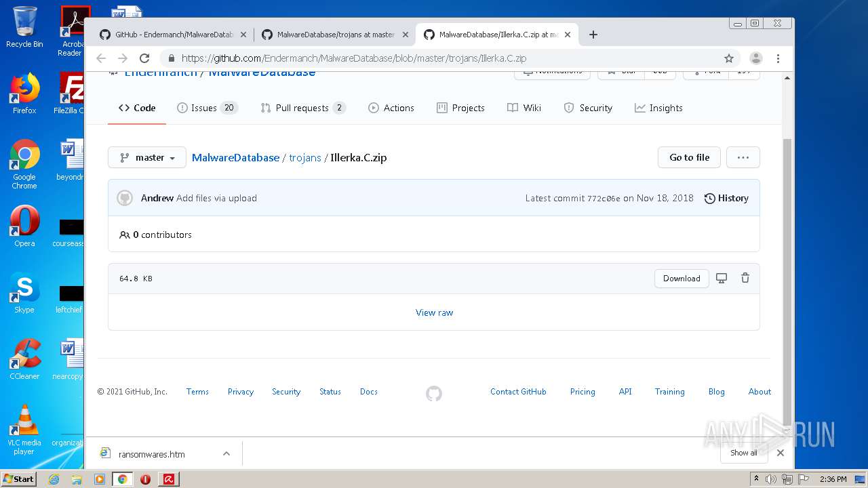Image resolution: width=868 pixels, height=488 pixels.
Task: Open the Wiki tab
Action: coord(524,108)
